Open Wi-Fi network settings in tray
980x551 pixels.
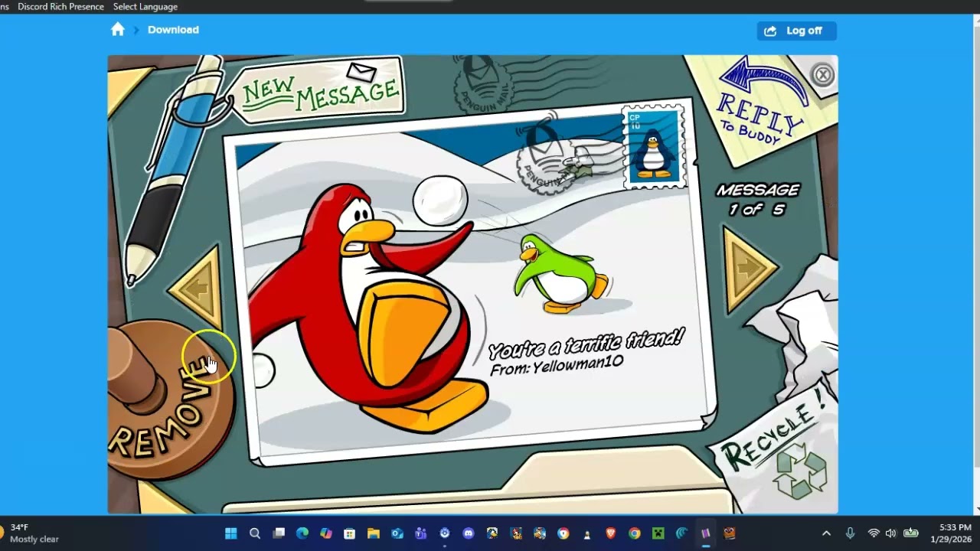click(874, 533)
